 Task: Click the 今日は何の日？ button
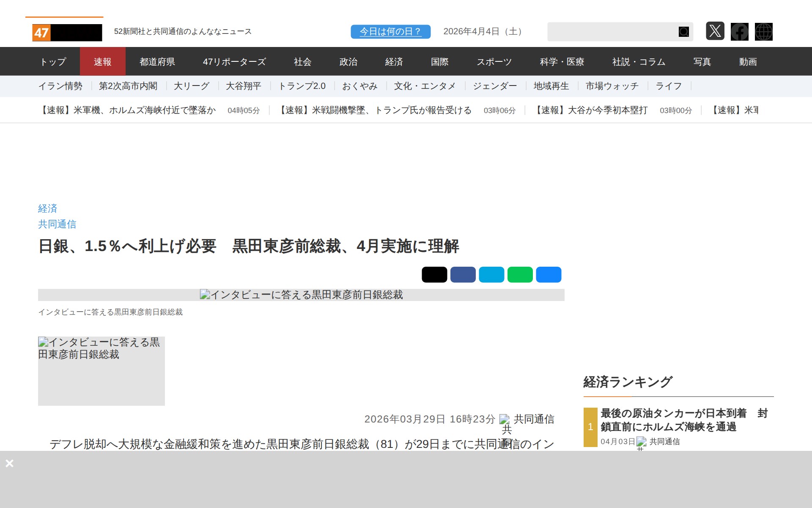[390, 31]
